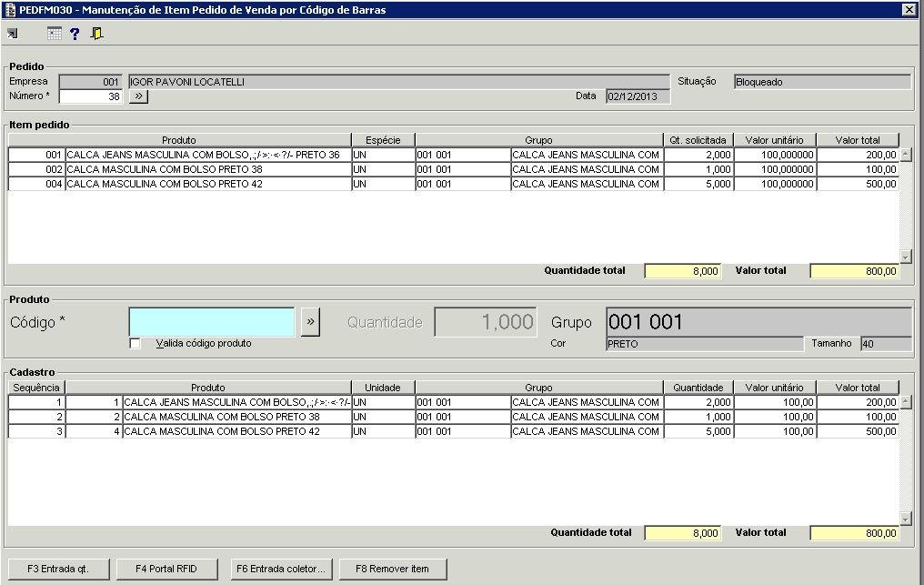Viewport: 924px width, 585px height.
Task: Close the PEDFM030 window
Action: pos(909,9)
